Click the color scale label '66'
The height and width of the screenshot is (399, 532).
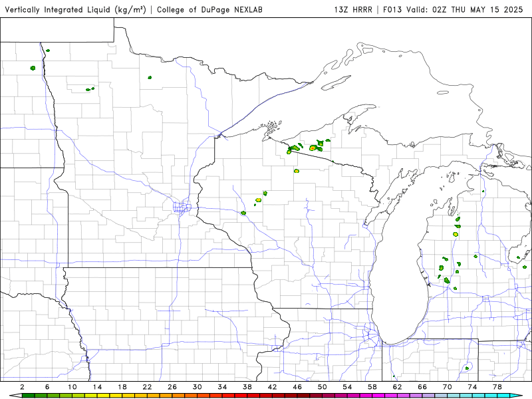pyautogui.click(x=422, y=387)
